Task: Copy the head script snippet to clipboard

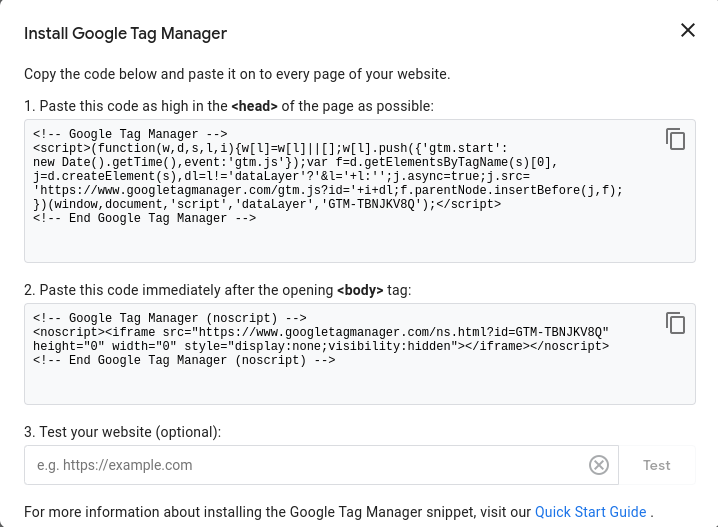Action: tap(675, 139)
